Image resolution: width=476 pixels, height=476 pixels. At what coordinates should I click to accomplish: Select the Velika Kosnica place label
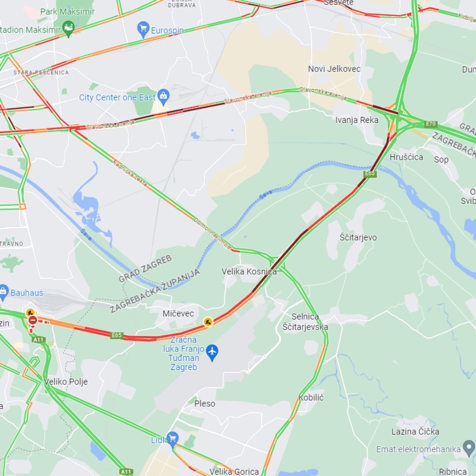point(249,272)
